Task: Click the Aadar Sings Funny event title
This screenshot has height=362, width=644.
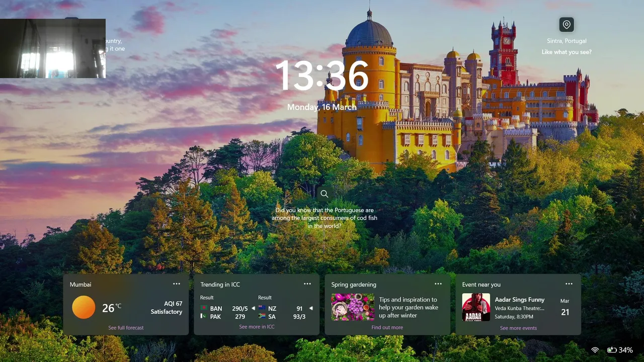Action: point(520,300)
